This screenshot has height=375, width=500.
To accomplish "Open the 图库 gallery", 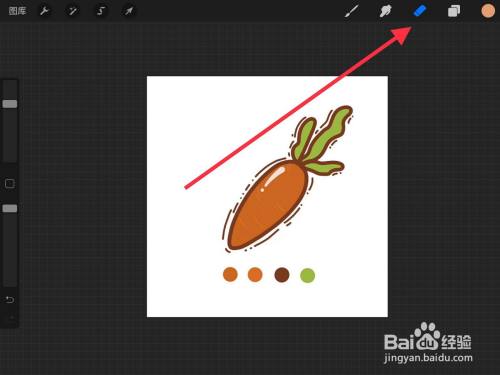I will tap(17, 11).
